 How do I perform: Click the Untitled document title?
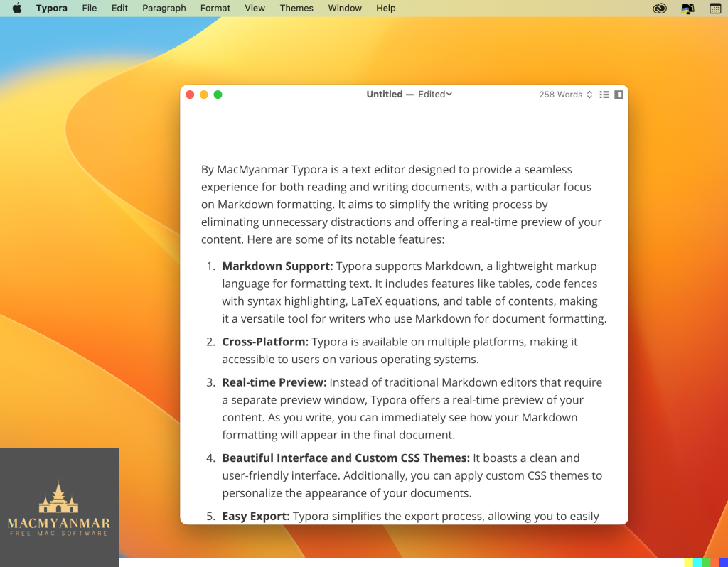tap(385, 94)
